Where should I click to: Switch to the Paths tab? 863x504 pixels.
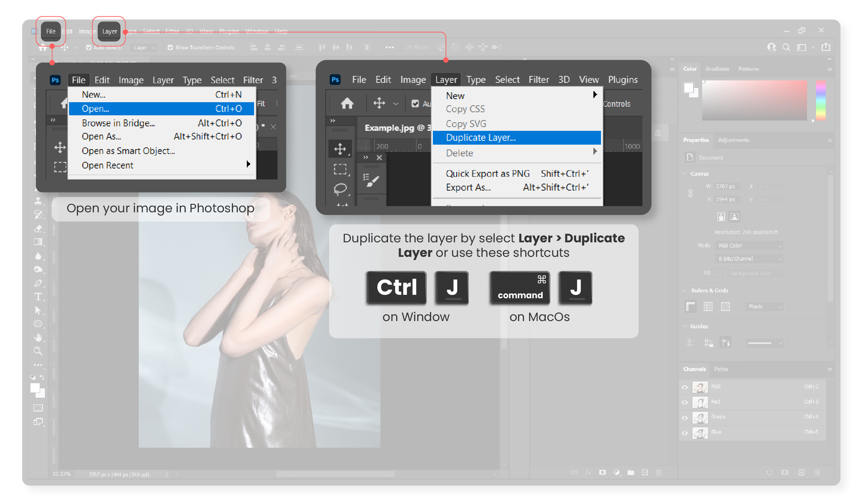click(721, 369)
